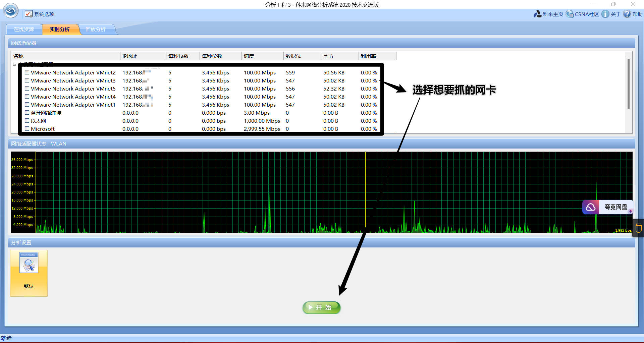Sort by the 每秒位数 column header

pyautogui.click(x=221, y=56)
